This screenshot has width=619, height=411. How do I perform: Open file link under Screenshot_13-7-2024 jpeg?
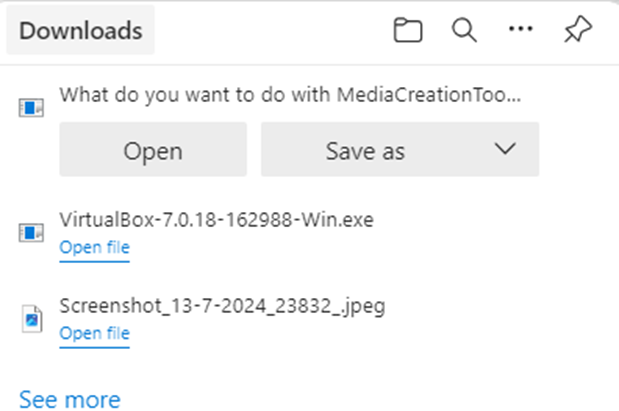(94, 334)
